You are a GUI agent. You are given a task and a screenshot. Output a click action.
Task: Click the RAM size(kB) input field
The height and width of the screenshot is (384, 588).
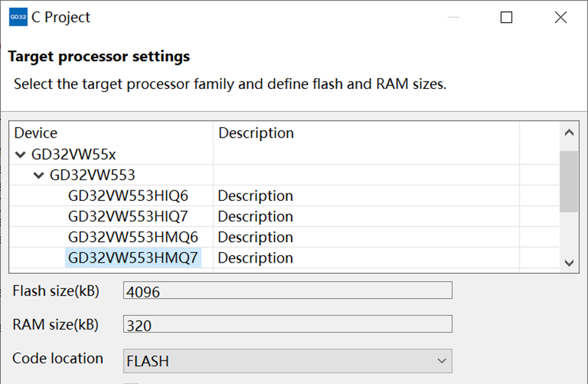(x=287, y=324)
